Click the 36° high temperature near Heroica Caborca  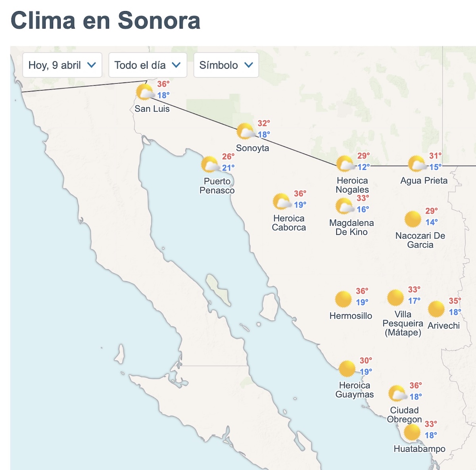[x=300, y=193]
